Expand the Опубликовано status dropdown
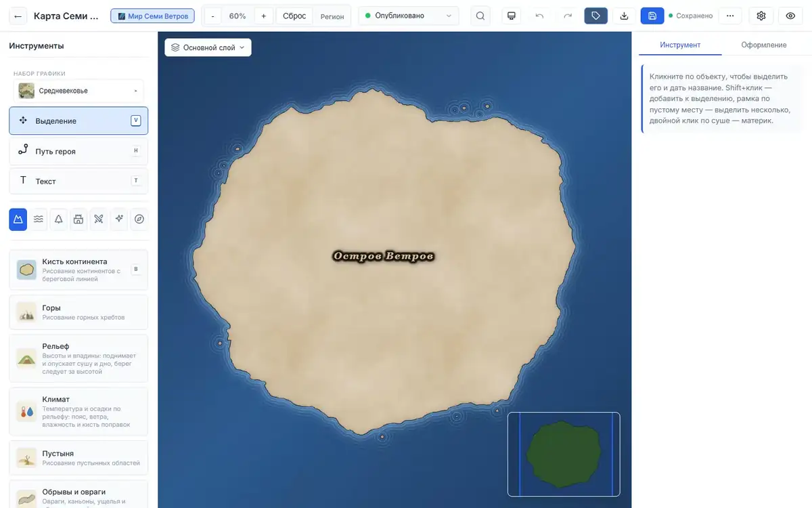Viewport: 812px width, 508px height. point(408,16)
